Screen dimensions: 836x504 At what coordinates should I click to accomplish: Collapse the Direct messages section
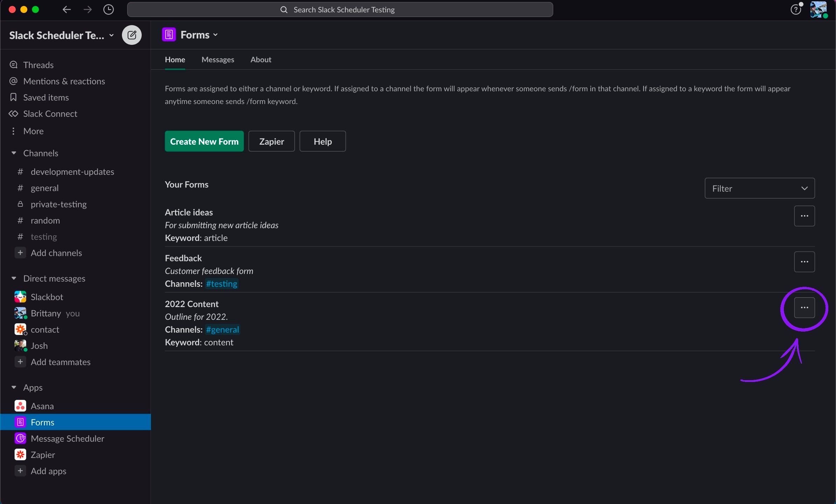[14, 278]
